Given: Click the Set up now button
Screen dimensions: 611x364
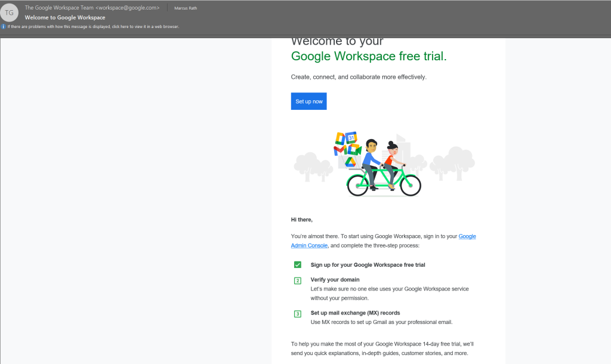Looking at the screenshot, I should (x=308, y=101).
